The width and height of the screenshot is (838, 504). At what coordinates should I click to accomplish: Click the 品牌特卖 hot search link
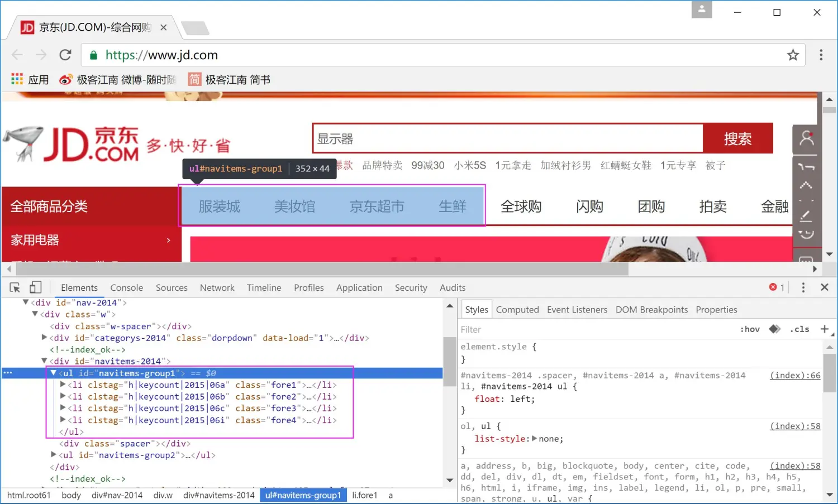(382, 165)
